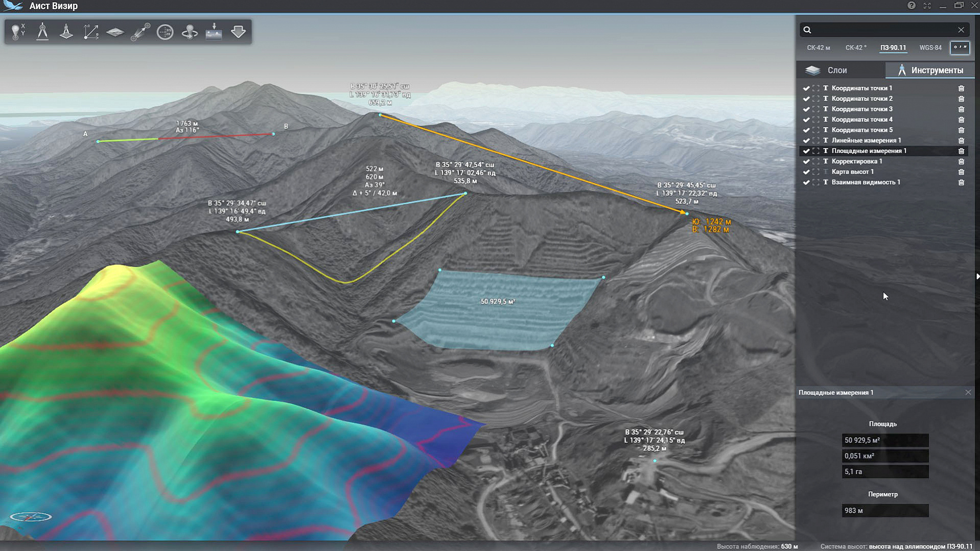Image resolution: width=980 pixels, height=551 pixels.
Task: Click the help question mark icon
Action: tap(912, 6)
